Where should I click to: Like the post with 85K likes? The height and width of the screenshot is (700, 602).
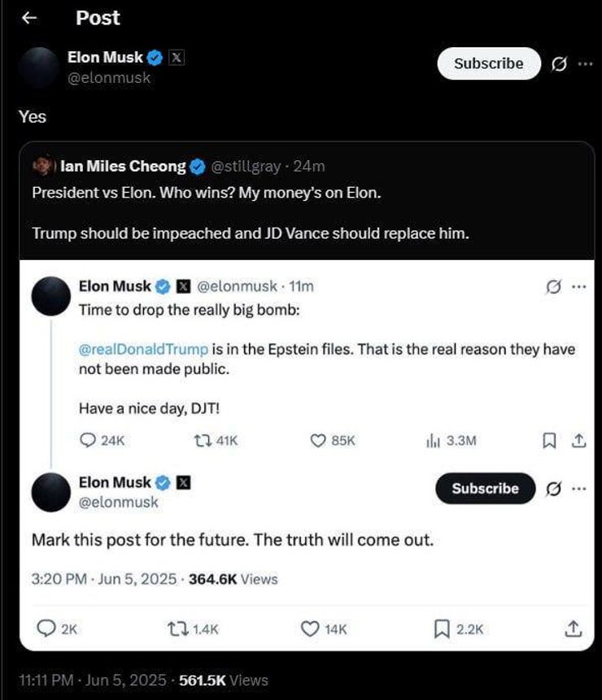point(319,441)
